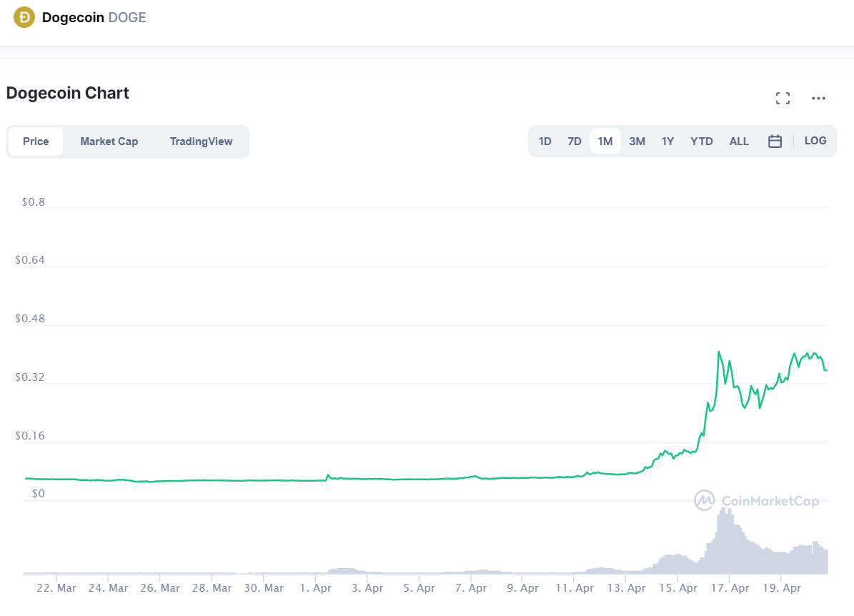Click the 13. Apr date label

pos(626,588)
